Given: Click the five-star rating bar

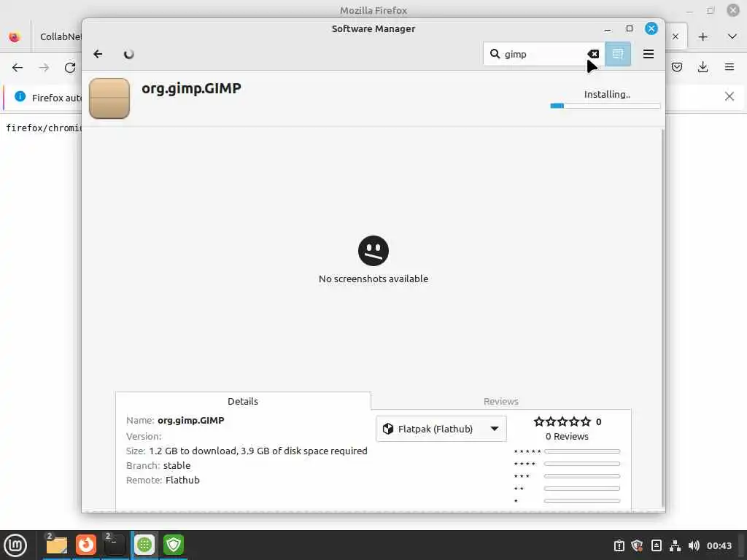Looking at the screenshot, I should point(582,451).
